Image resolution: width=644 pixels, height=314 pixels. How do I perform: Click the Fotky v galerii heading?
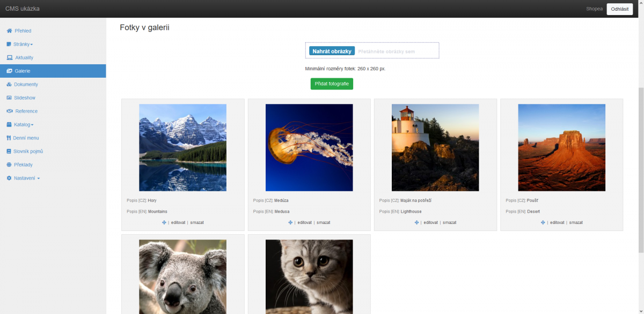click(144, 27)
